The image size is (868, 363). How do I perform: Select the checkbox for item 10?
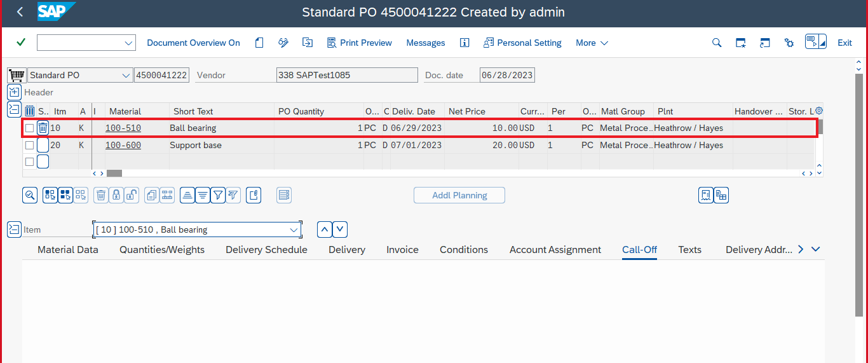[x=29, y=128]
